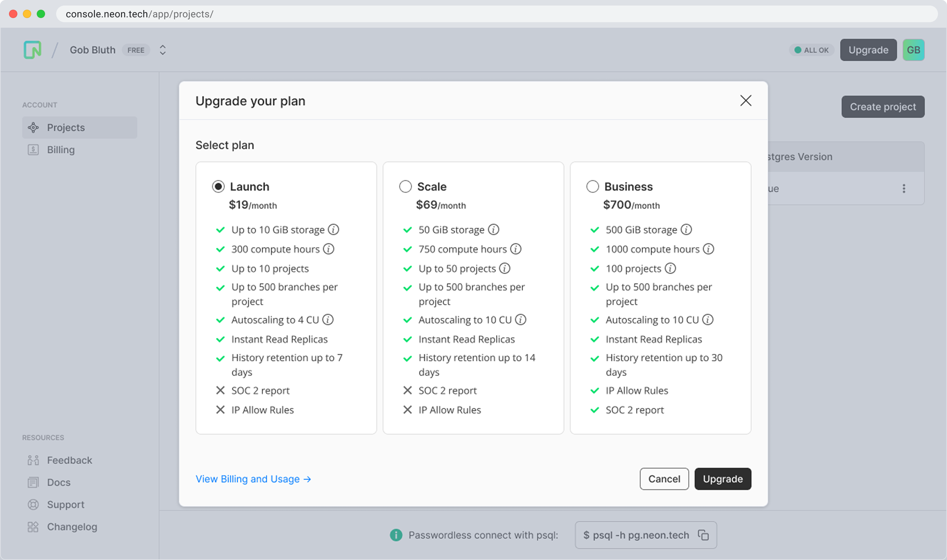Go to Projects in the sidebar
The height and width of the screenshot is (560, 947).
click(x=66, y=128)
